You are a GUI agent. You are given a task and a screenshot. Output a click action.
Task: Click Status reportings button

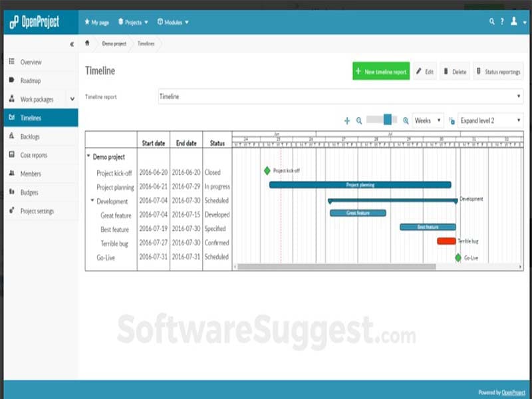498,71
